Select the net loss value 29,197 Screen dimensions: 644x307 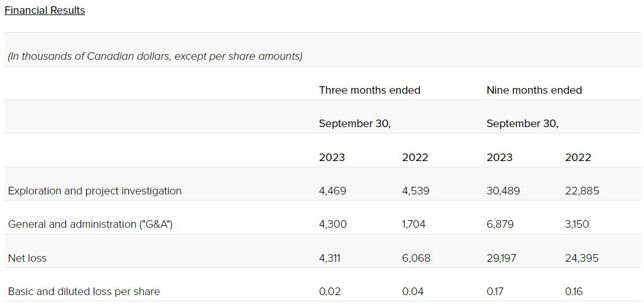click(x=502, y=258)
